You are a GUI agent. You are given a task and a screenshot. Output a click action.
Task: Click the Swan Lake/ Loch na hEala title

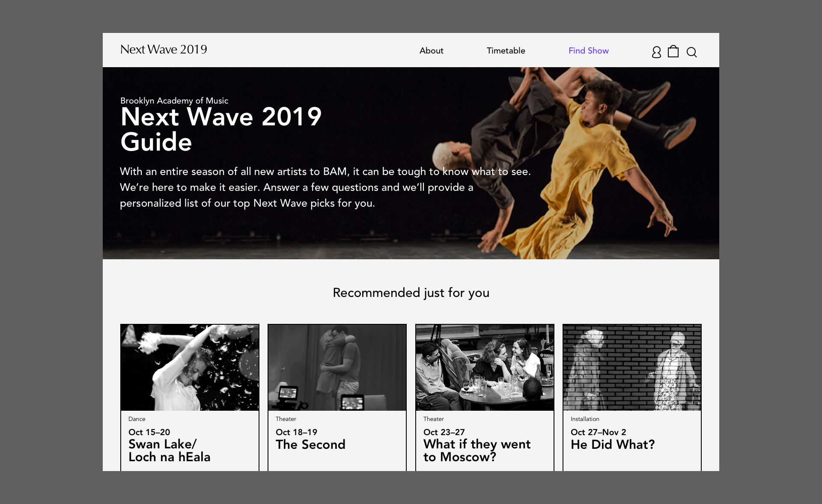(170, 451)
